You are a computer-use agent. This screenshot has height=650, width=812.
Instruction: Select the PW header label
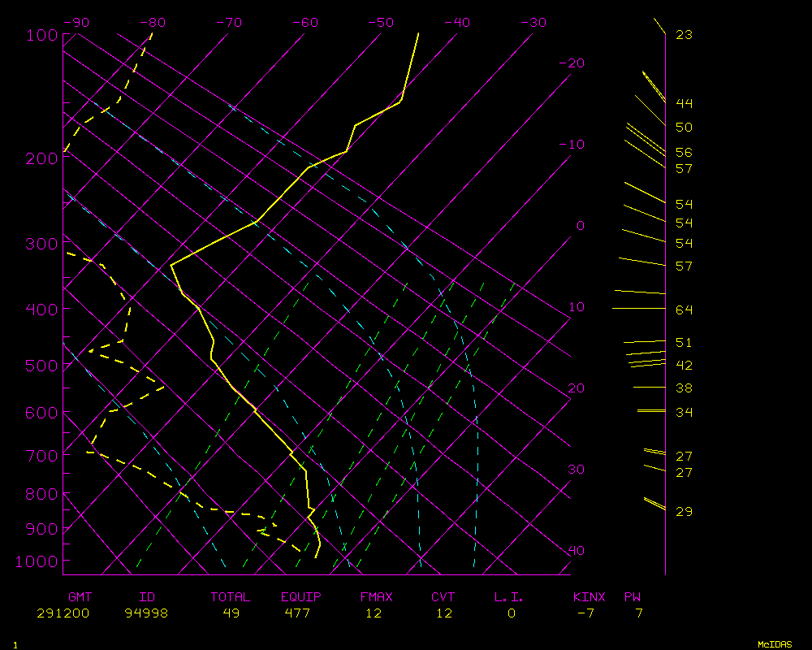633,597
